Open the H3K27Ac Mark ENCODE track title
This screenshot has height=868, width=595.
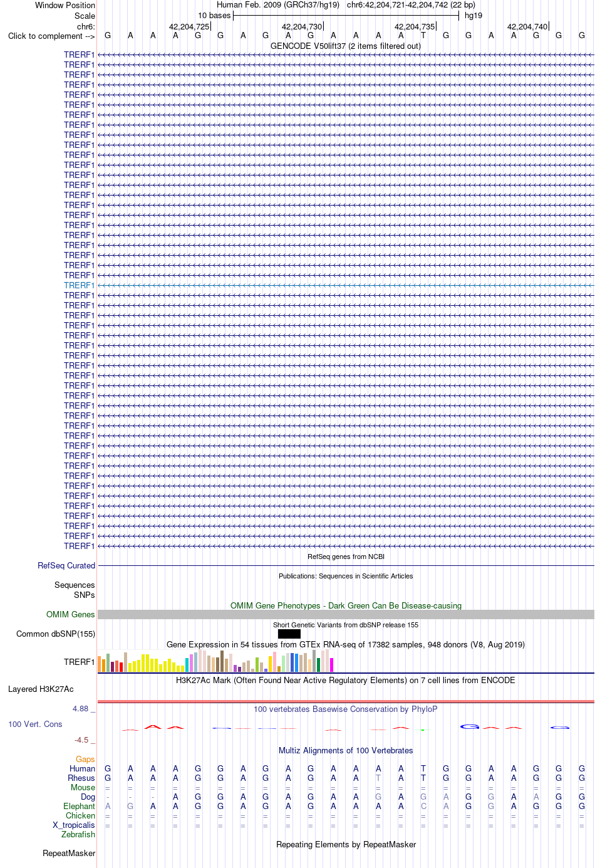[346, 681]
